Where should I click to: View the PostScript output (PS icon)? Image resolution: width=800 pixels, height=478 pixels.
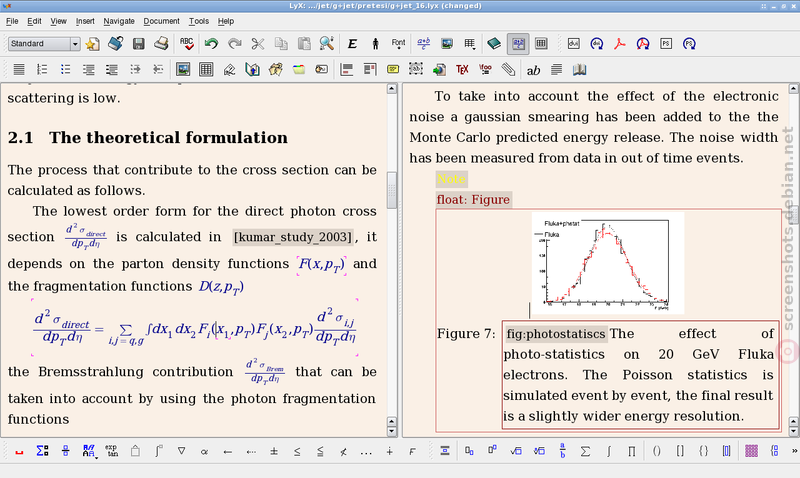click(666, 44)
